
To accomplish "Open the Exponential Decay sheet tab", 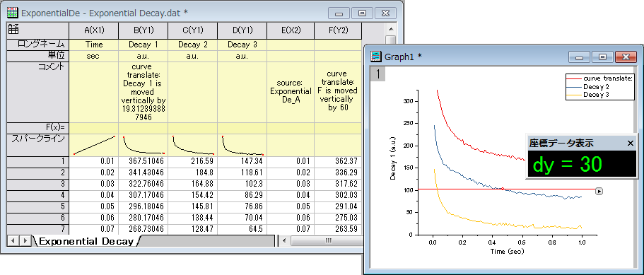I will click(x=87, y=241).
